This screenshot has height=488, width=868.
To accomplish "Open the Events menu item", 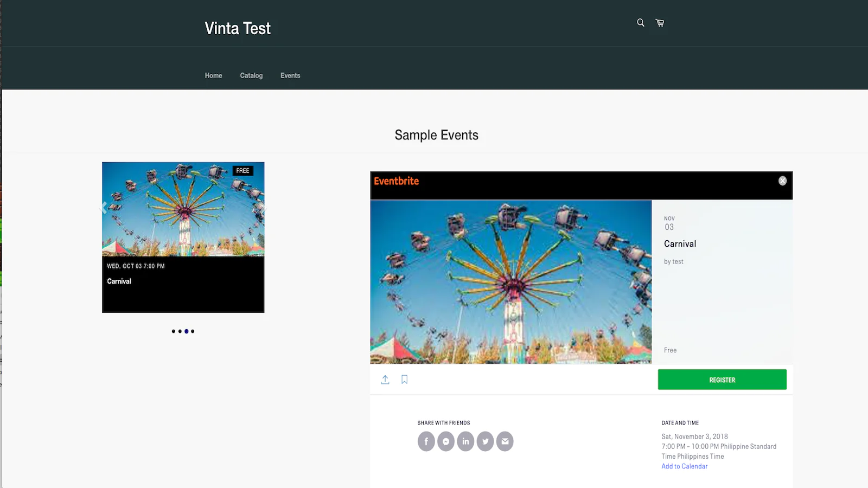I will [x=290, y=75].
